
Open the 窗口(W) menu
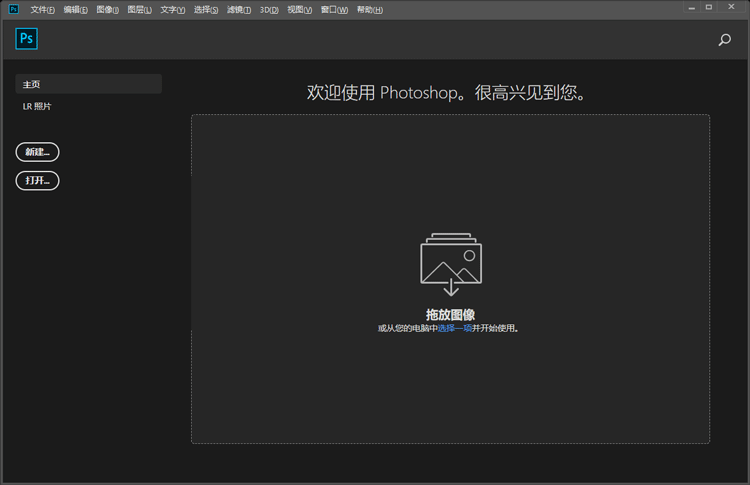(x=334, y=10)
